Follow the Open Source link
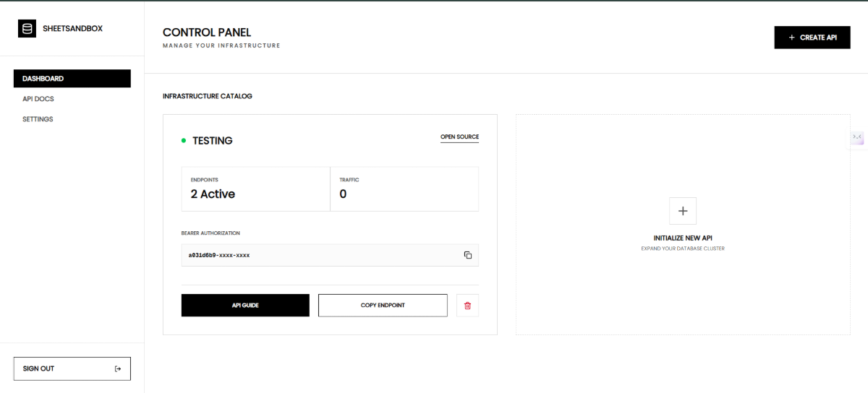 coord(459,137)
